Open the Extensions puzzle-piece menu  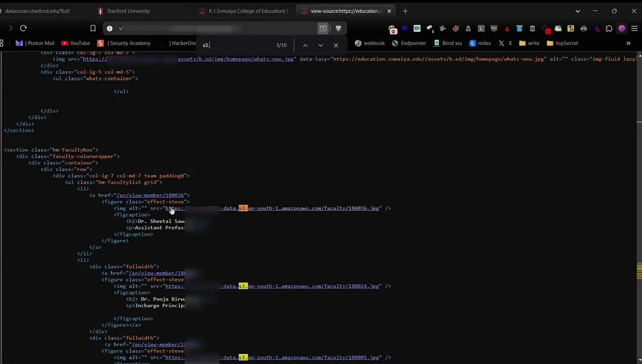click(609, 28)
